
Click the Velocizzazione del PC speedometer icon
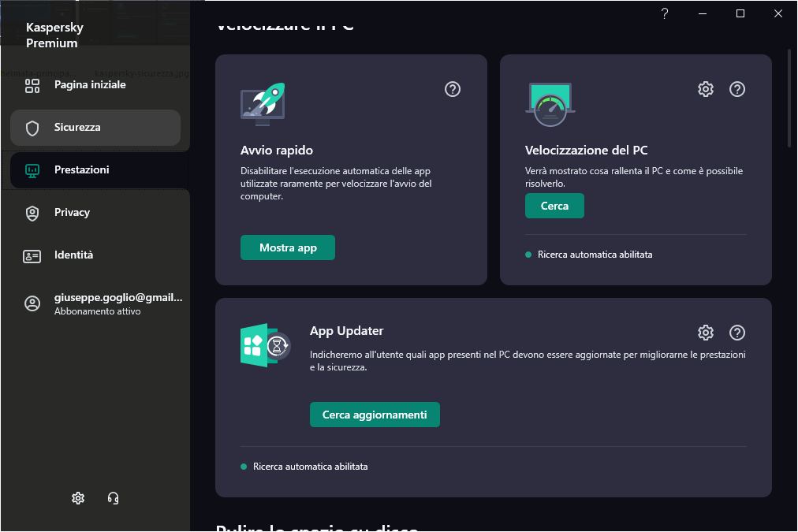[550, 104]
